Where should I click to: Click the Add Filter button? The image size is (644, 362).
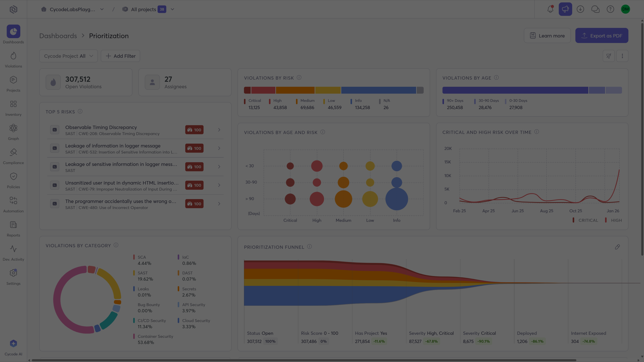pyautogui.click(x=120, y=56)
